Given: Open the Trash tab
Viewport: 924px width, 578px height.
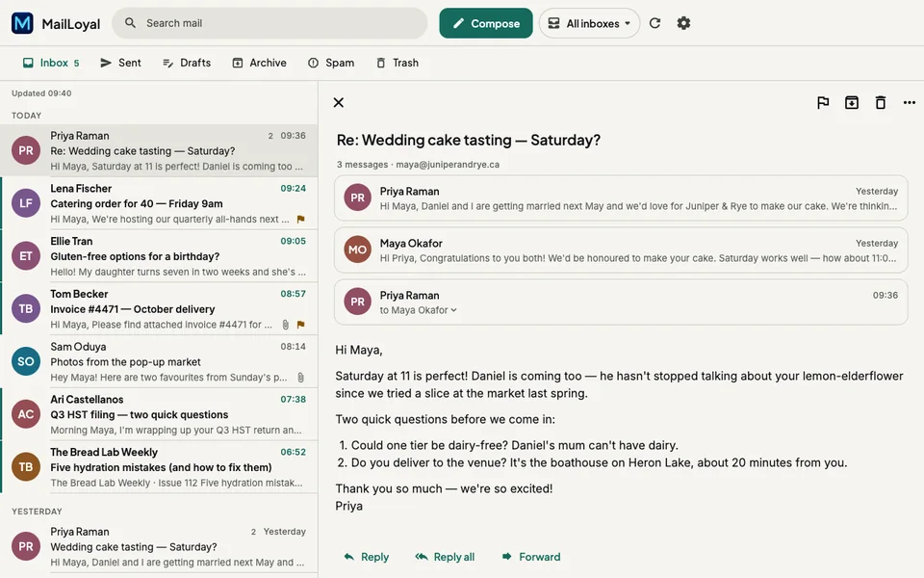Looking at the screenshot, I should point(398,63).
